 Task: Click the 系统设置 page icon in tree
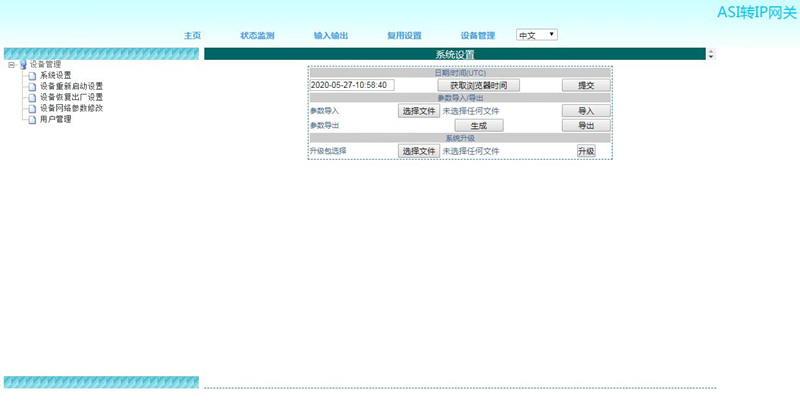(32, 75)
